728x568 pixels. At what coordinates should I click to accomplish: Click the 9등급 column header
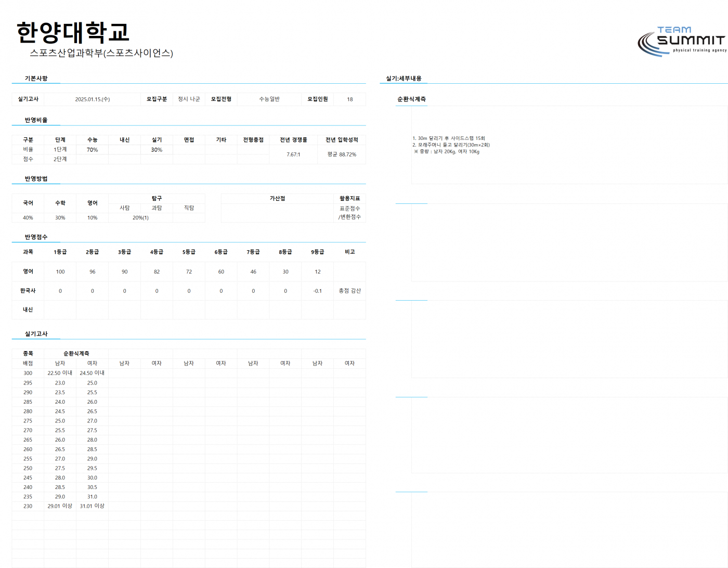coord(318,252)
